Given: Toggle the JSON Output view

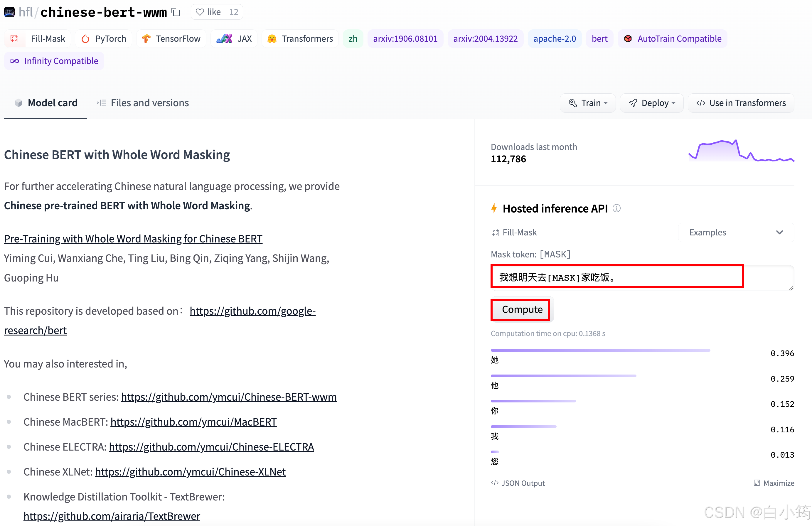Looking at the screenshot, I should pos(518,483).
